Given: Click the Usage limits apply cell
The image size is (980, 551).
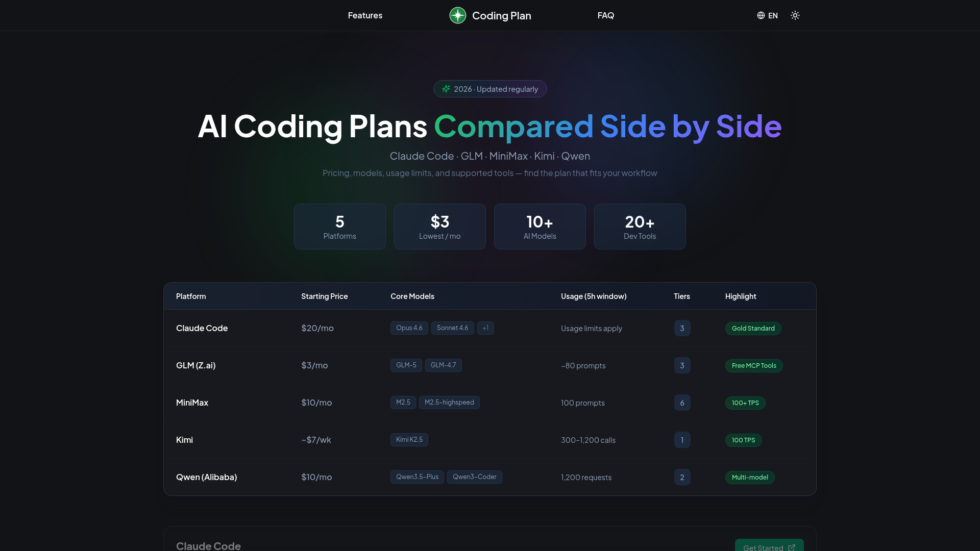Looking at the screenshot, I should pyautogui.click(x=592, y=329).
